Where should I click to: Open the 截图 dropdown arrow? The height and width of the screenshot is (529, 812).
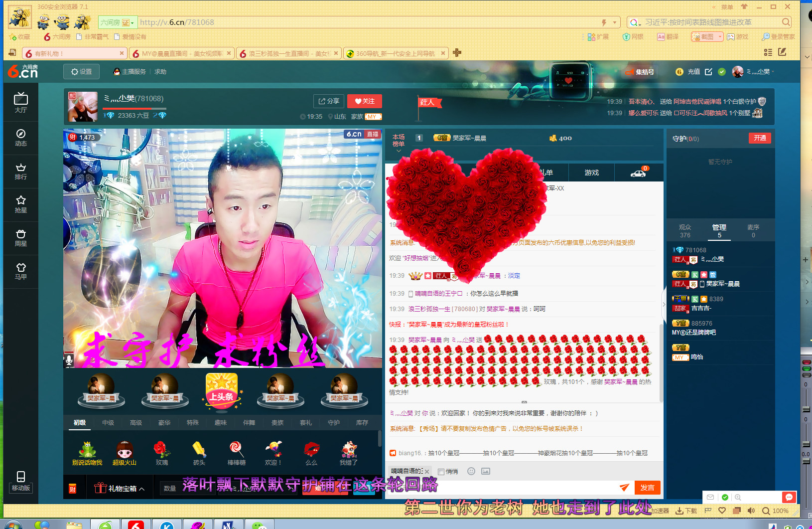coord(720,37)
